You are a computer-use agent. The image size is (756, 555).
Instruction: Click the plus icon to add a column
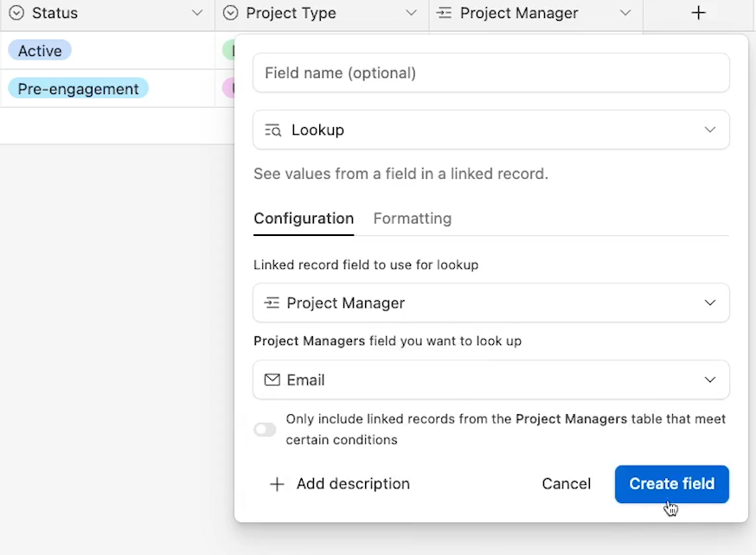pos(698,13)
